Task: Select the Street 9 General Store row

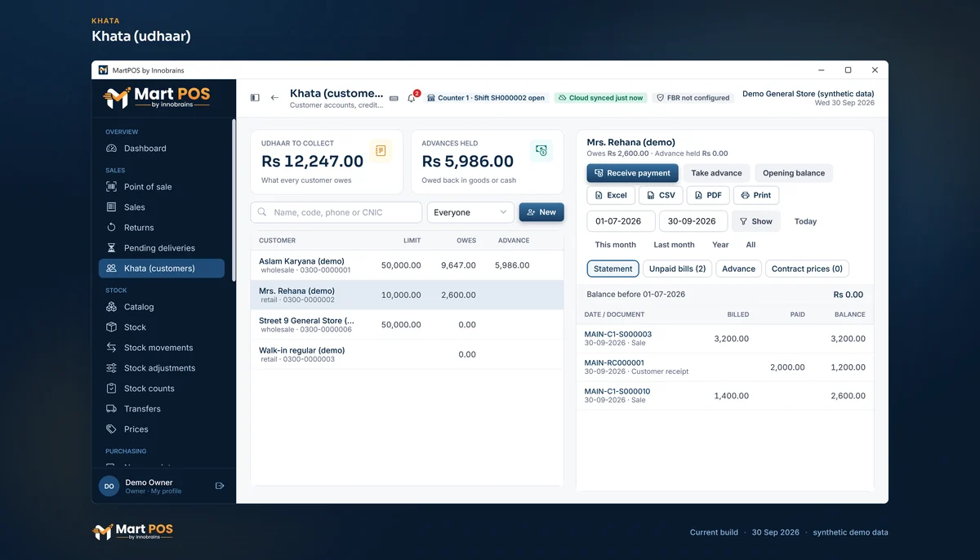Action: (407, 325)
